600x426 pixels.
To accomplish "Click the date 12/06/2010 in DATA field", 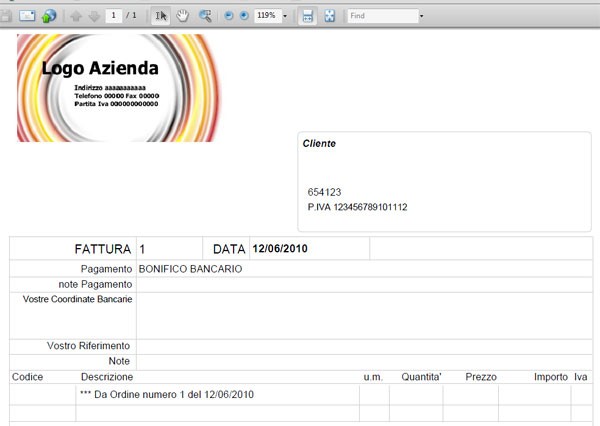I will tap(282, 249).
